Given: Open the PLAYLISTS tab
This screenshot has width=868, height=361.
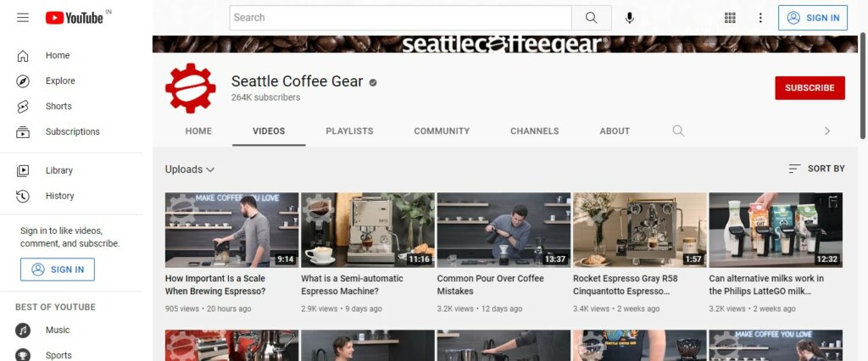Looking at the screenshot, I should coord(349,131).
